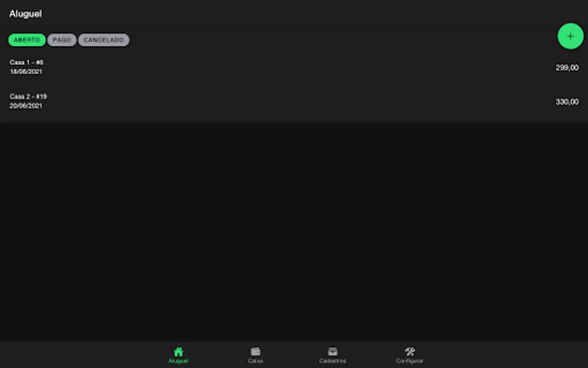
Task: Select the 330,00 amount value
Action: (x=567, y=102)
